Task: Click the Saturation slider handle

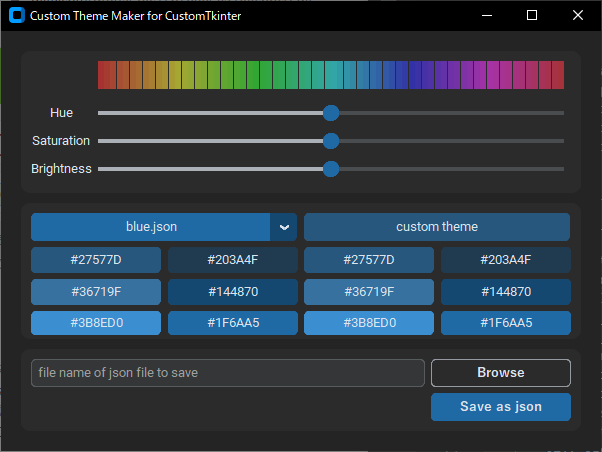Action: [331, 141]
